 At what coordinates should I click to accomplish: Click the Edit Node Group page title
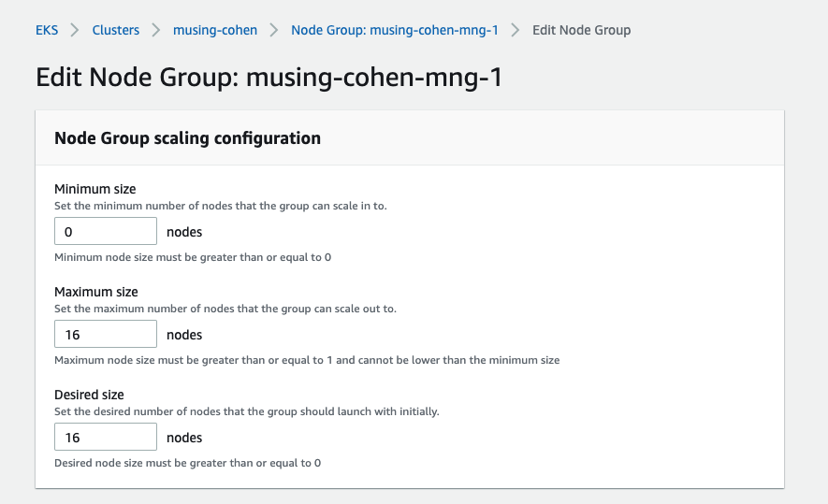[269, 77]
